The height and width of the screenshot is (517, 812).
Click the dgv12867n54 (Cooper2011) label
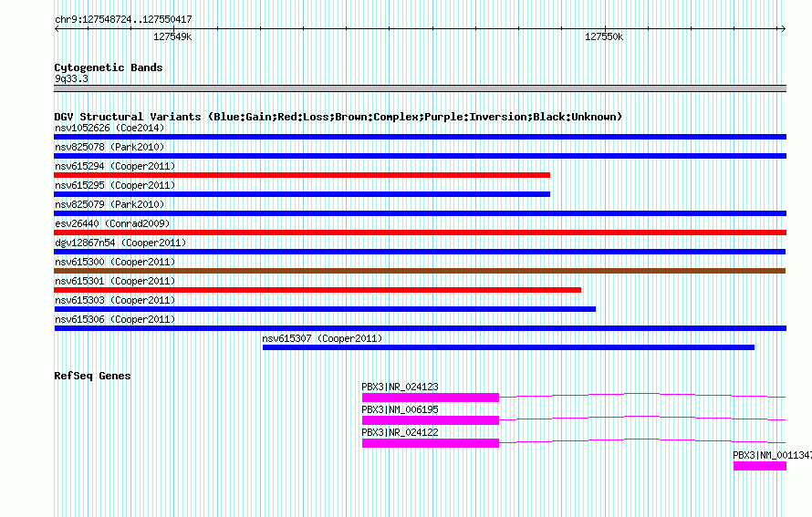pos(120,243)
